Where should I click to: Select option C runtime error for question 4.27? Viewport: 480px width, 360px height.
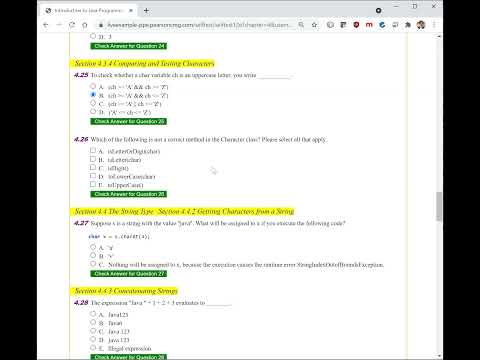coord(93,264)
